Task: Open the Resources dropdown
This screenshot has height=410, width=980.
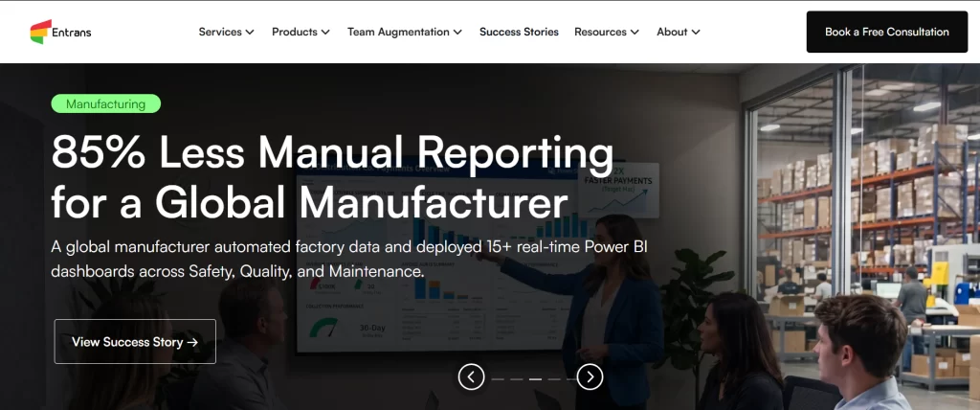Action: [606, 32]
